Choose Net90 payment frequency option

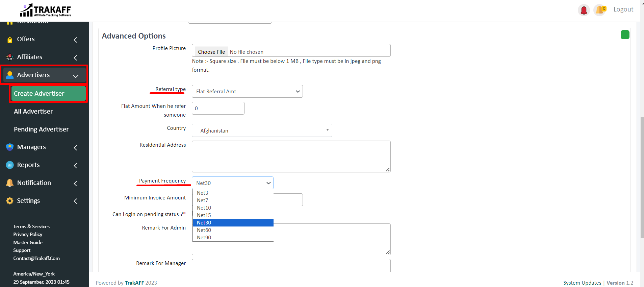(233, 238)
